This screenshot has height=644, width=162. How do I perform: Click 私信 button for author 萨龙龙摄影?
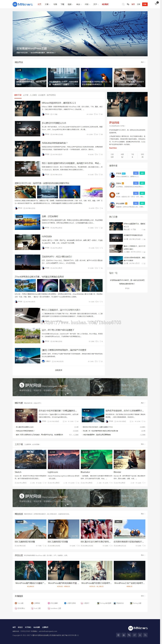[x=142, y=203]
